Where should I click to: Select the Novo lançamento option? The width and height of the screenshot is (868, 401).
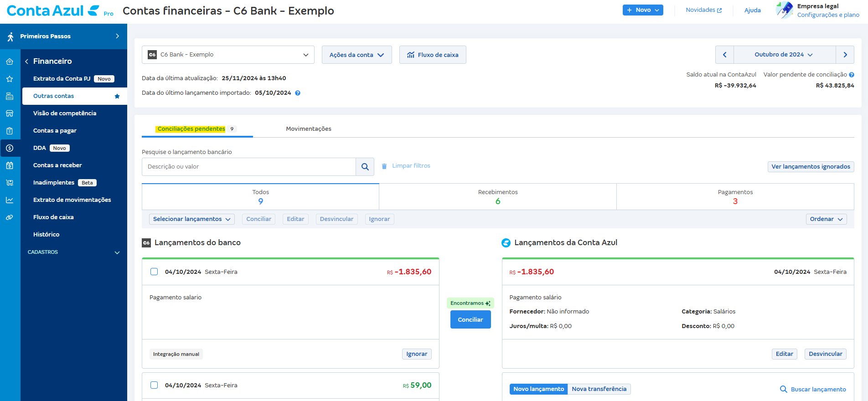tap(538, 389)
